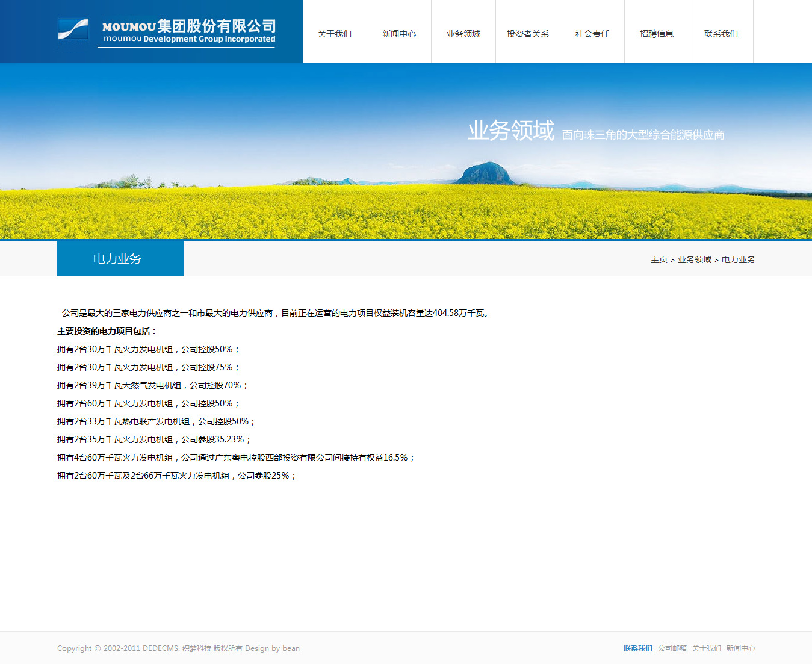Click the footer 关于我们 link
Viewport: 812px width, 664px height.
click(706, 648)
